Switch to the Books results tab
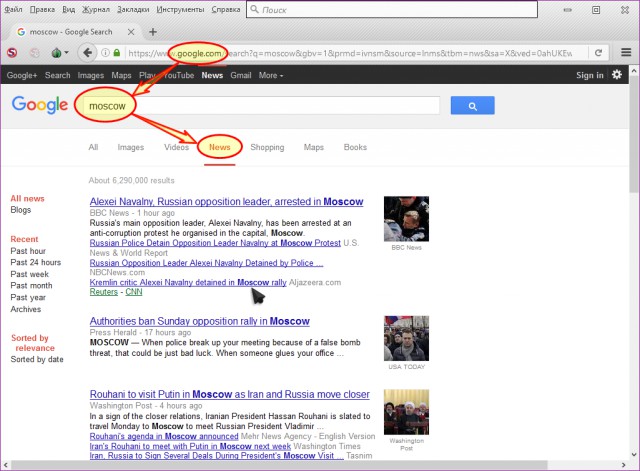 [355, 147]
